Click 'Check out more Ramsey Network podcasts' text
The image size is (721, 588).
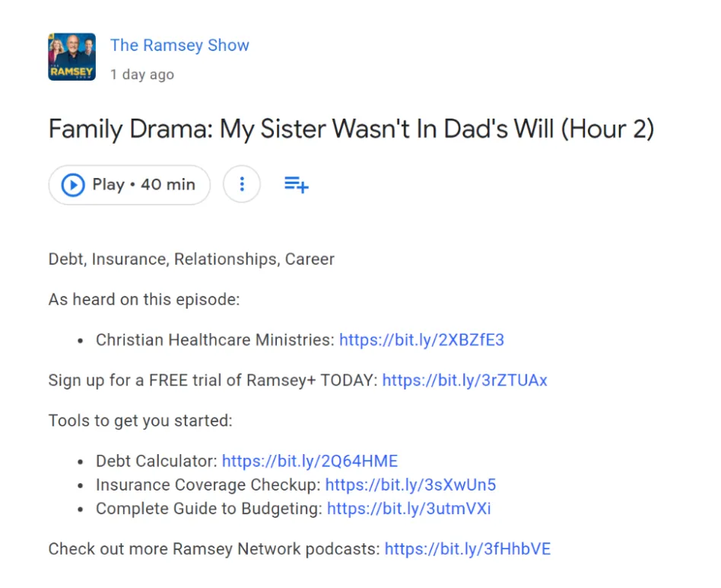click(214, 548)
